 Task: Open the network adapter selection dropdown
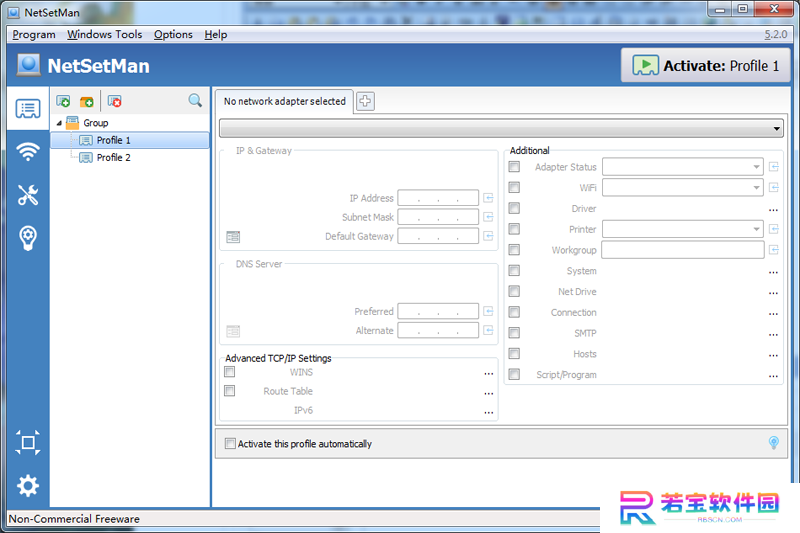502,129
